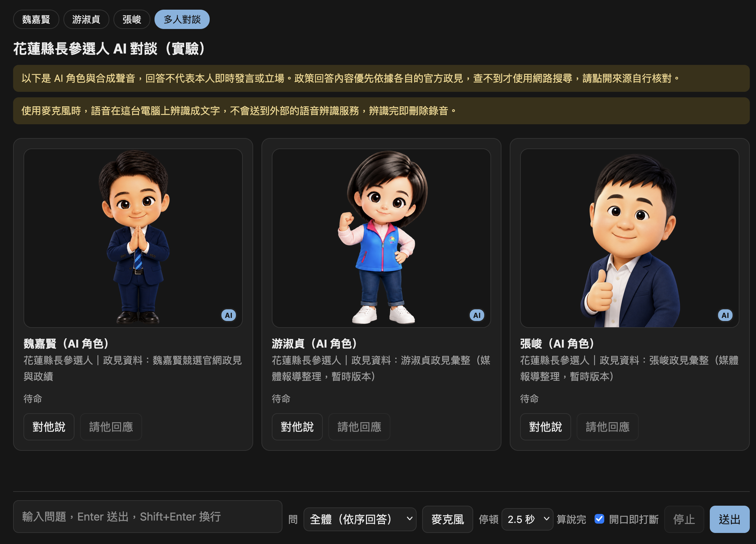Click the 送出 send button
Viewport: 756px width, 544px height.
(730, 519)
